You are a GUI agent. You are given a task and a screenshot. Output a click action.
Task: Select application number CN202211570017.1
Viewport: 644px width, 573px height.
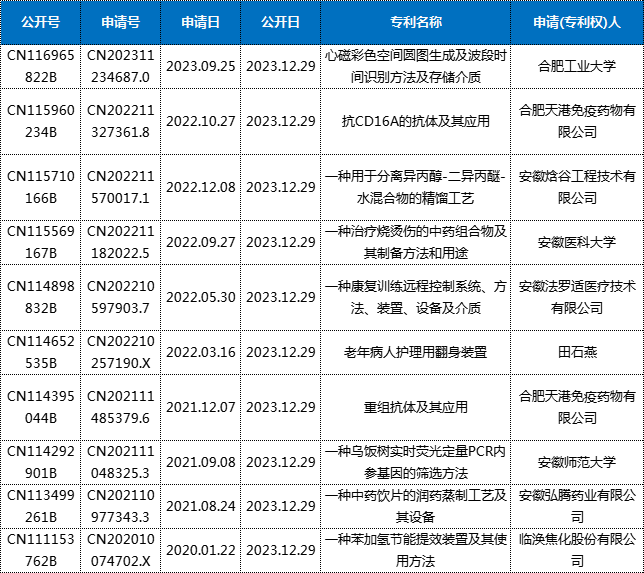[x=120, y=187]
